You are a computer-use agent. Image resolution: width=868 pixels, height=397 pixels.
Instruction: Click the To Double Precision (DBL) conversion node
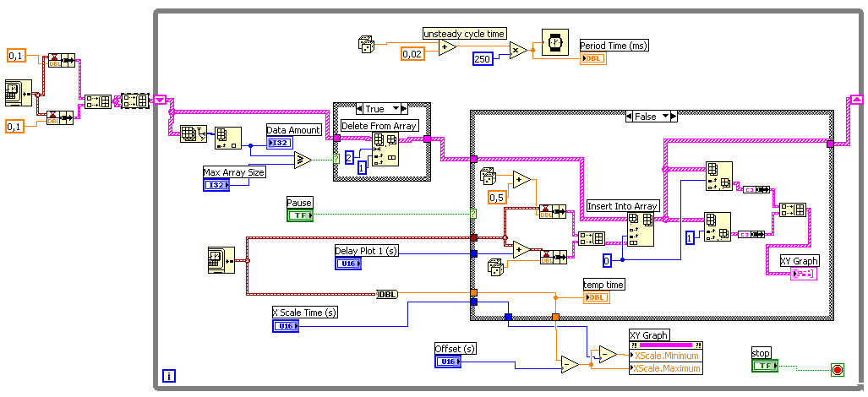[x=386, y=295]
